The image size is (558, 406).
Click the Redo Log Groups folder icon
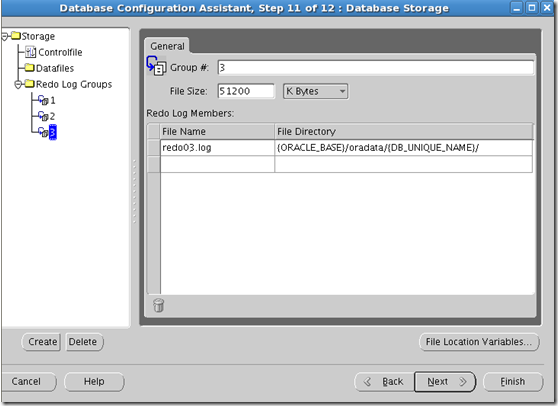[x=30, y=84]
